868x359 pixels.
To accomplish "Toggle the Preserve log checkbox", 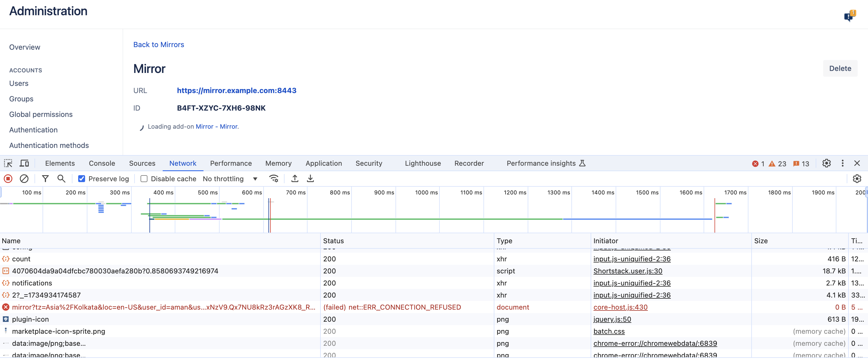I will pyautogui.click(x=82, y=179).
